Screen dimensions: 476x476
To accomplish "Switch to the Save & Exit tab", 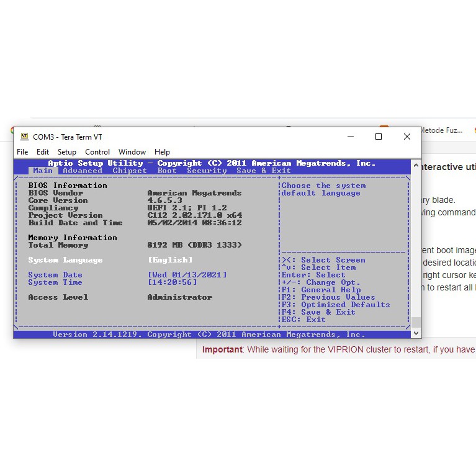I will (x=264, y=171).
